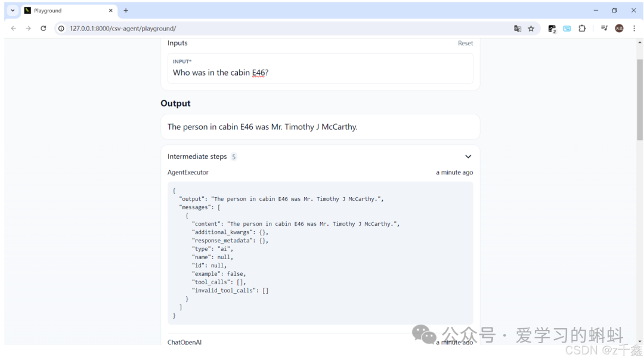Click the page vertical scrollbar thumb
The width and height of the screenshot is (644, 361).
pyautogui.click(x=640, y=98)
